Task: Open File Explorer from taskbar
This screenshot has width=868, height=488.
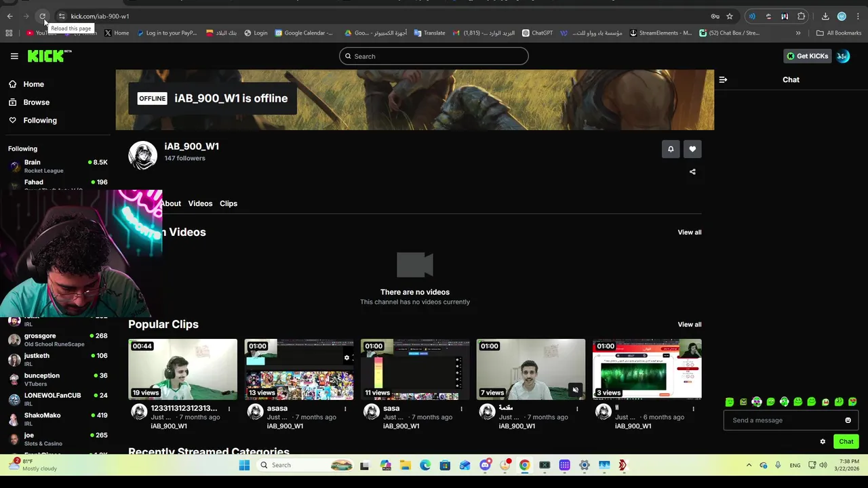Action: 405,465
